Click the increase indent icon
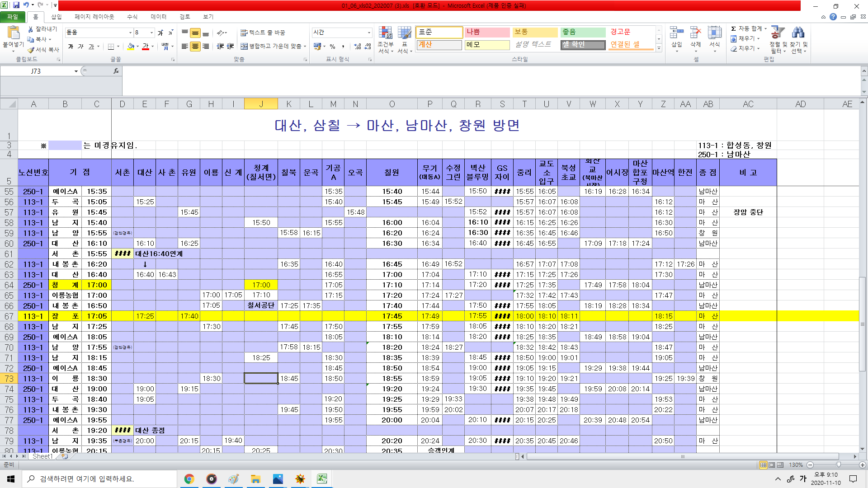The width and height of the screenshot is (868, 488). point(231,47)
